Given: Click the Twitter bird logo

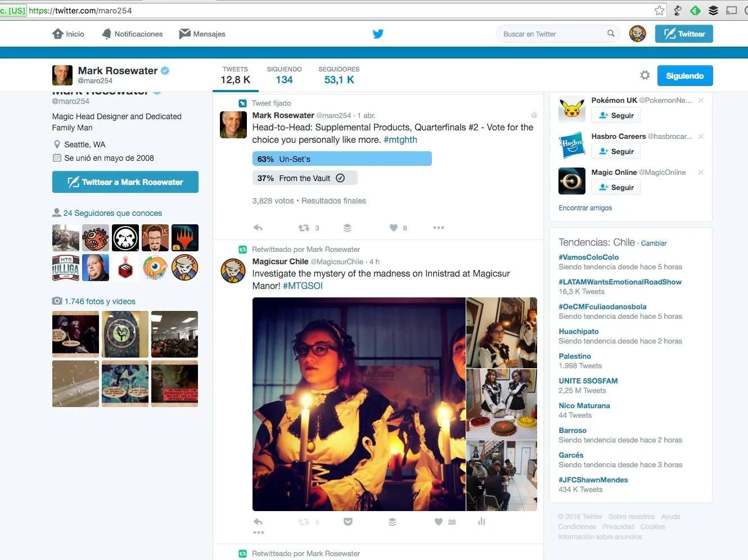Looking at the screenshot, I should coord(378,34).
